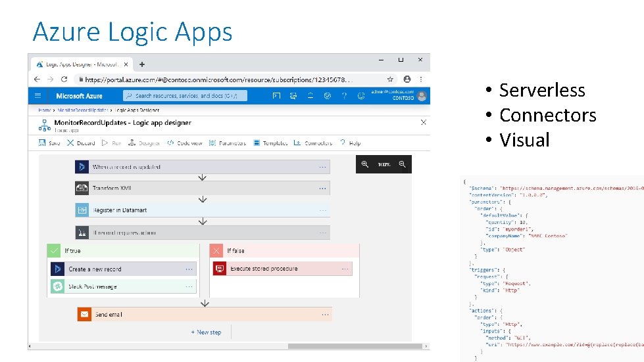Open browser three-dot menu
This screenshot has width=644, height=362.
pyautogui.click(x=421, y=79)
